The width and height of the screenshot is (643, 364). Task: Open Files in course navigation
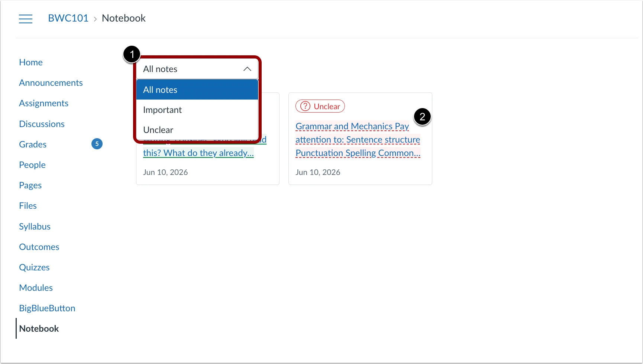(x=28, y=206)
